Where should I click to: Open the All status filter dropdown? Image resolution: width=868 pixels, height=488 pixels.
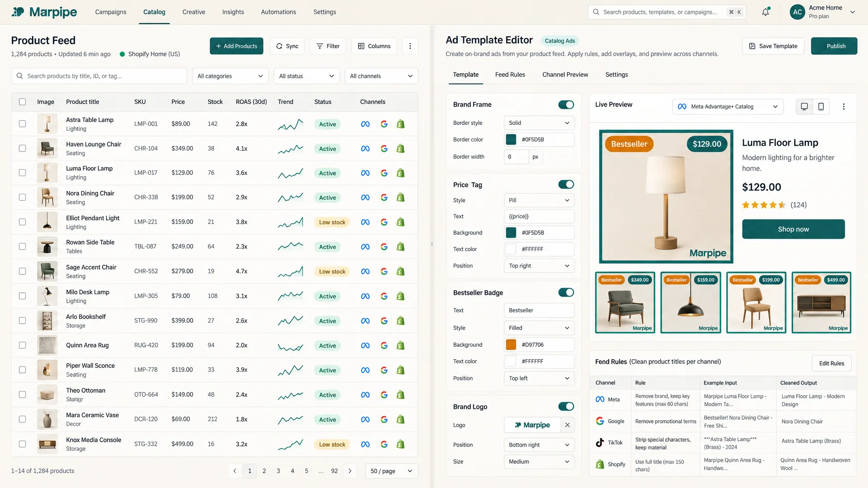(x=307, y=76)
